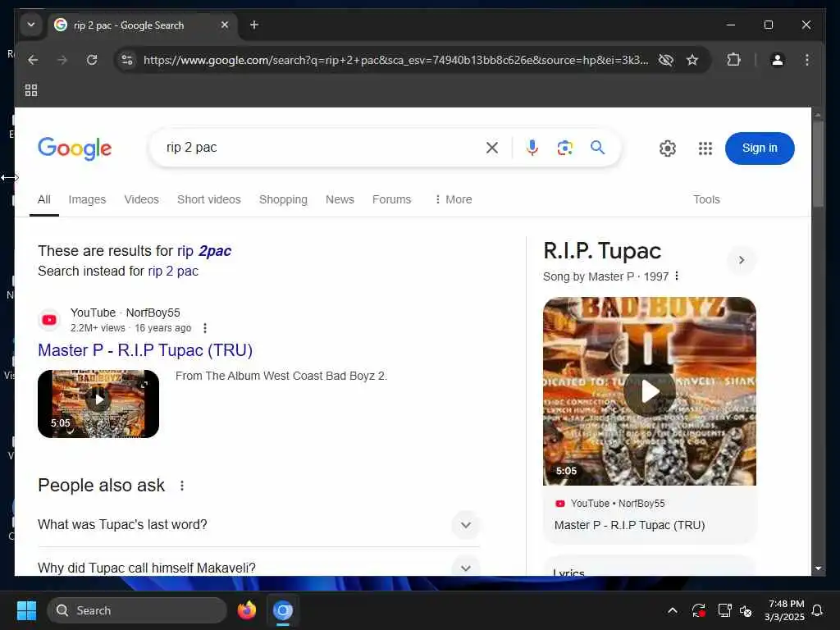The image size is (840, 630).
Task: Switch to the Forums tab
Action: point(391,199)
